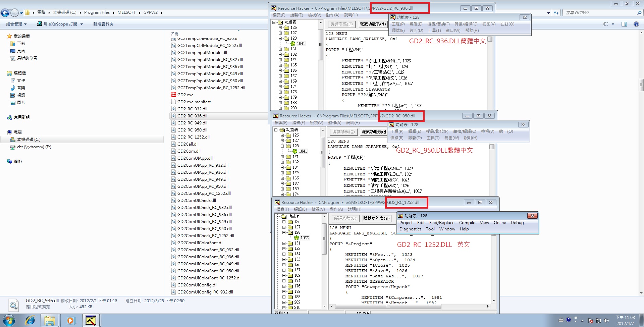The image size is (644, 327).
Task: Open Internet Explorer from the taskbar
Action: (30, 320)
